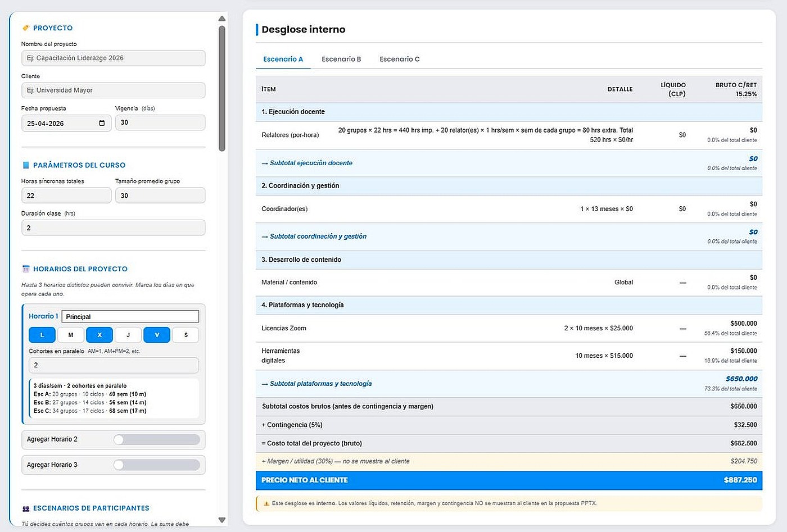Click the left panel scrollbar thumb
The image size is (787, 532).
222,88
